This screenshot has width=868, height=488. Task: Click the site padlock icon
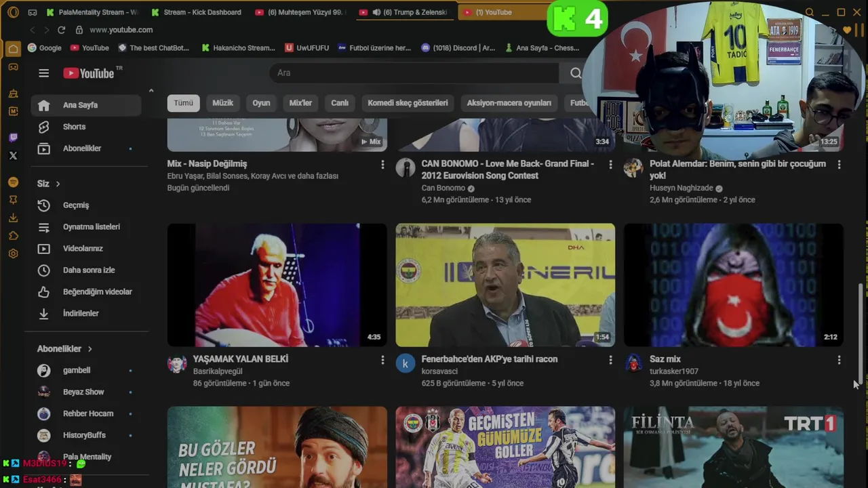pyautogui.click(x=79, y=30)
